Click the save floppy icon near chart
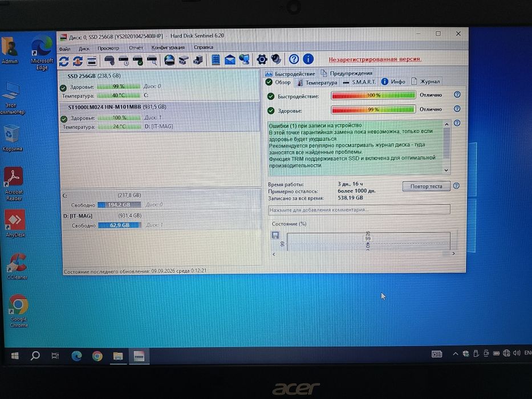The image size is (532, 399). pyautogui.click(x=275, y=235)
